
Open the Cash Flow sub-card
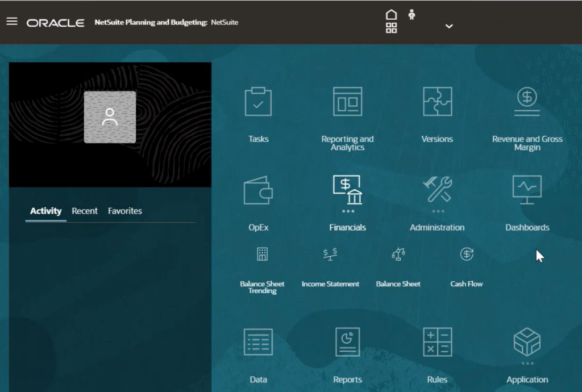click(467, 255)
